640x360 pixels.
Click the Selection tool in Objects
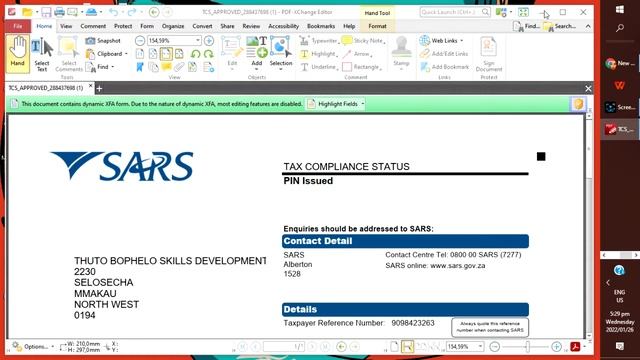click(281, 53)
